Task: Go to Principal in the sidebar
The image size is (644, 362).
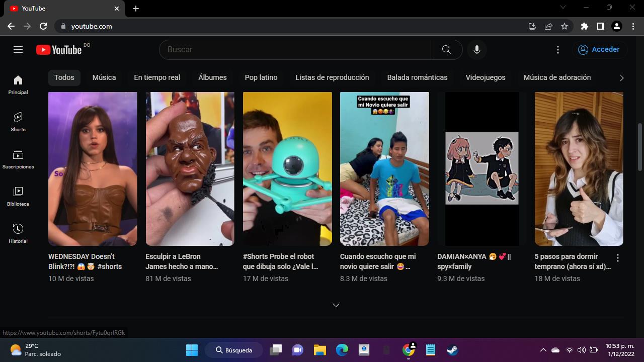Action: pyautogui.click(x=18, y=84)
